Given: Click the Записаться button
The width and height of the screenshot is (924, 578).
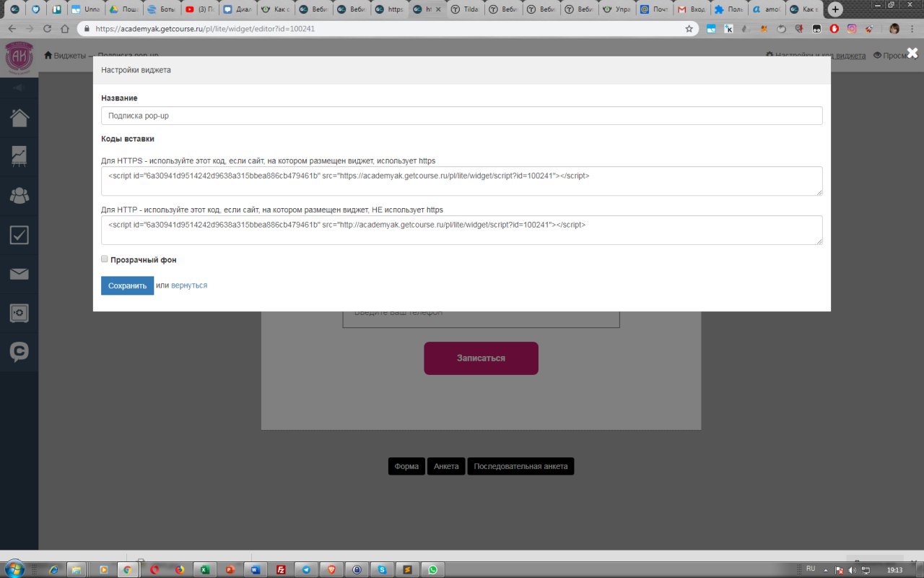Looking at the screenshot, I should click(x=481, y=358).
